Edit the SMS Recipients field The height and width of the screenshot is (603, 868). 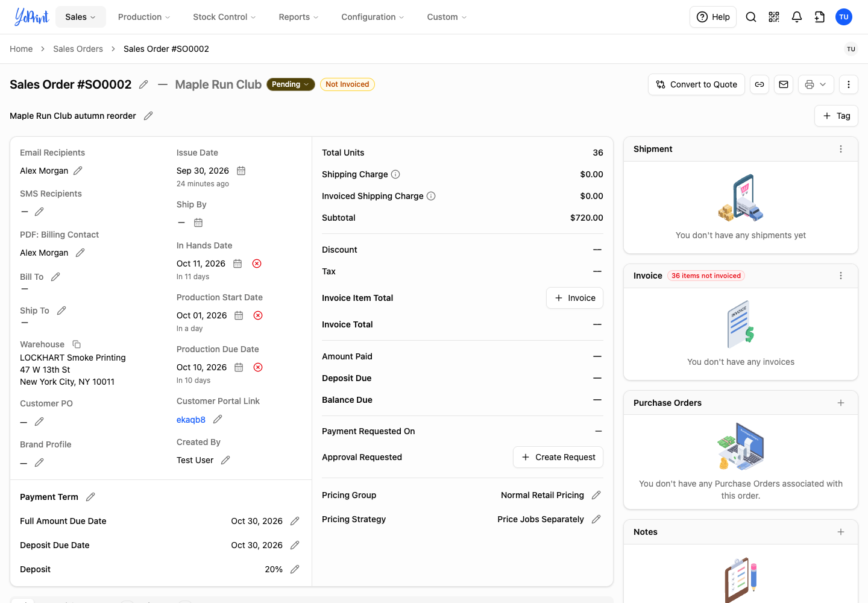click(x=39, y=212)
